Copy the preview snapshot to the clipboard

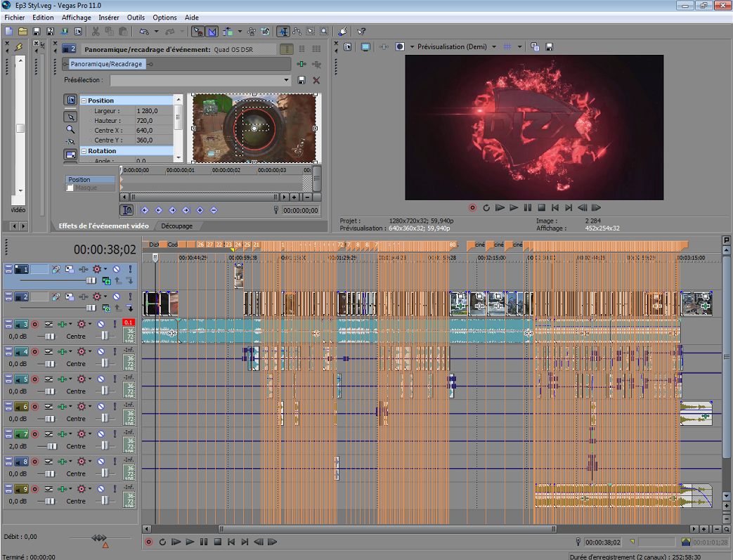coord(535,47)
